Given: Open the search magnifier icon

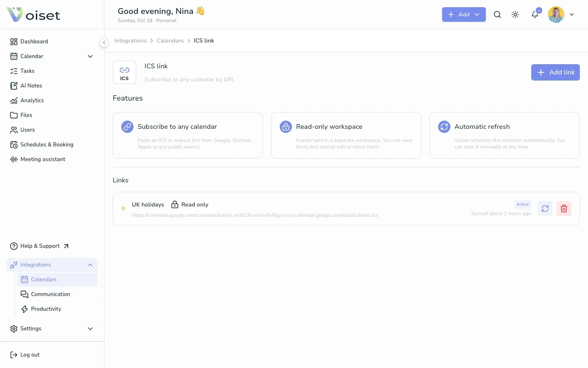Looking at the screenshot, I should coord(497,14).
